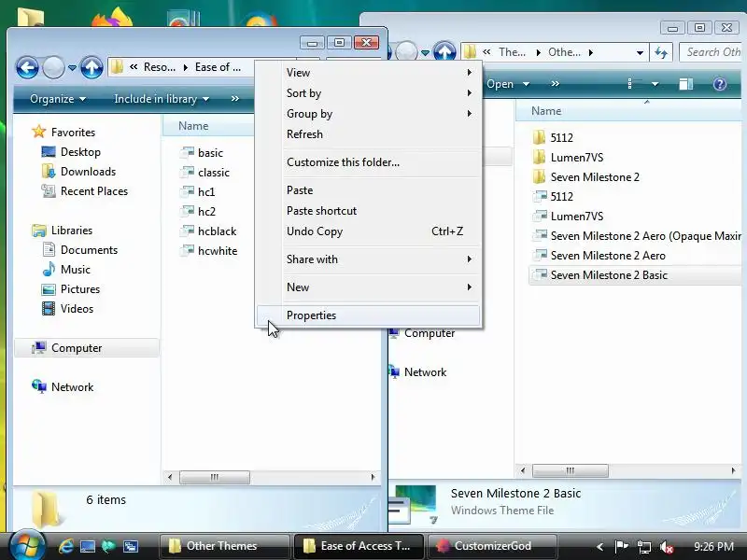Open the Open button dropdown in Other Themes
This screenshot has width=747, height=560.
526,84
